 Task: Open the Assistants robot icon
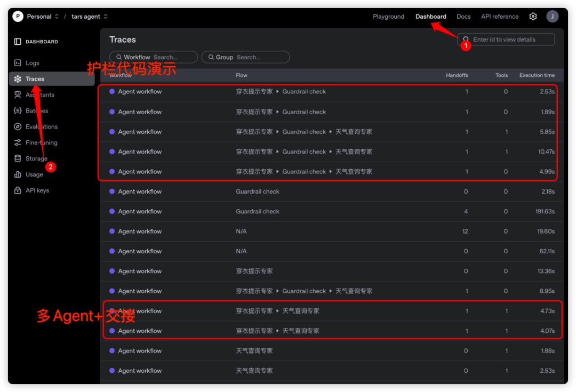(18, 95)
